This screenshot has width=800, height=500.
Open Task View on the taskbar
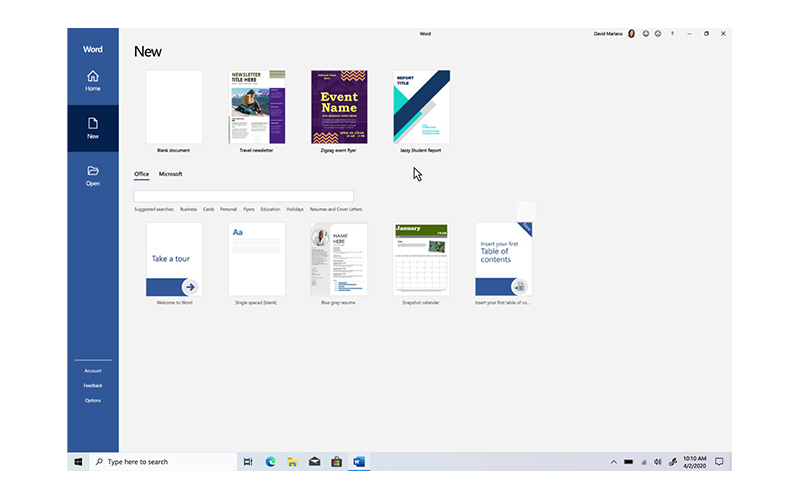(x=248, y=462)
